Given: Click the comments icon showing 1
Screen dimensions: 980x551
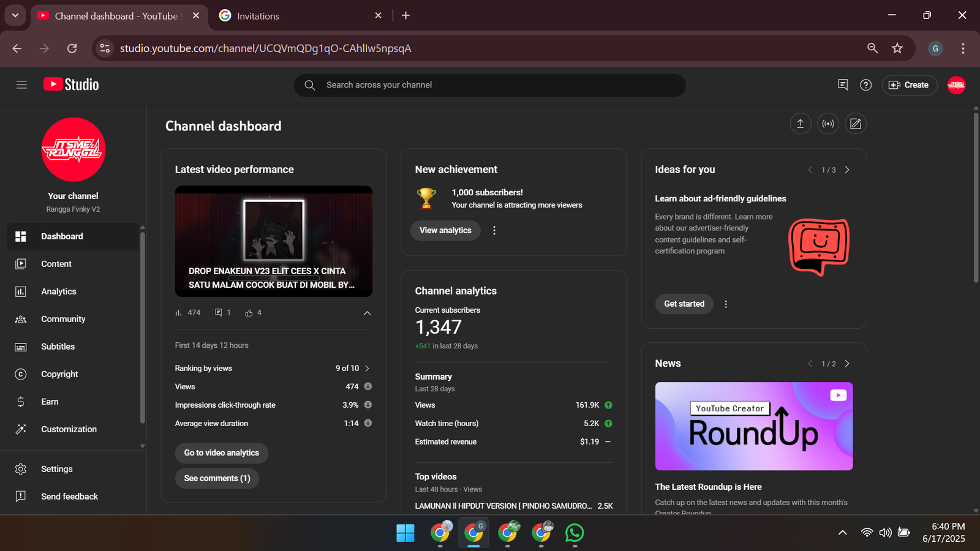Looking at the screenshot, I should click(218, 313).
